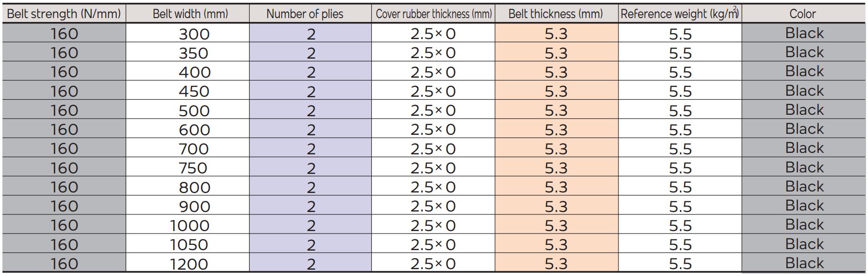Screen dimensions: 868x276
Task: Select the Cover rubber thickness (mm) header
Action: point(434,14)
